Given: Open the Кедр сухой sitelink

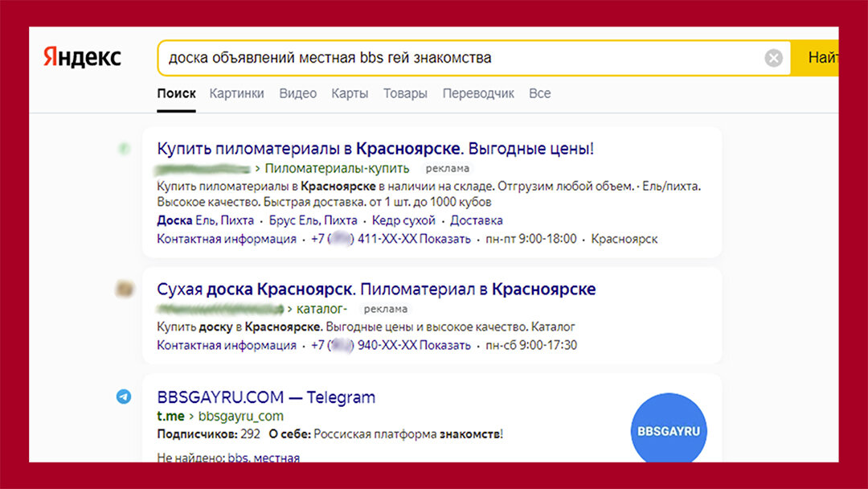Looking at the screenshot, I should [403, 220].
